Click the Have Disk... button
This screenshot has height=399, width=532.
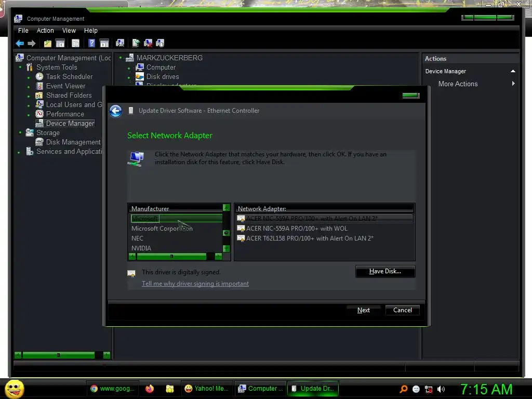385,271
